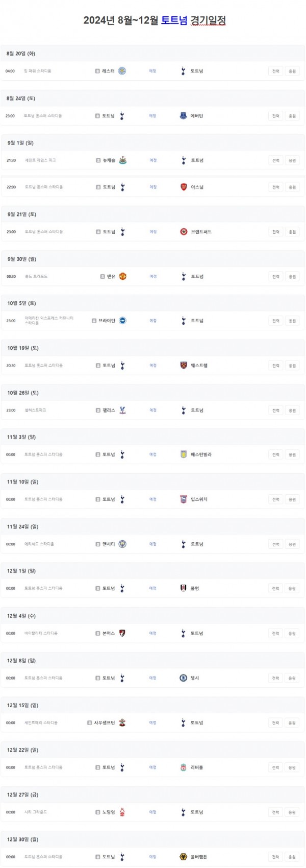The width and height of the screenshot is (306, 868).
Task: Click the 응원 button for the 노팅엄 match
Action: 292,812
